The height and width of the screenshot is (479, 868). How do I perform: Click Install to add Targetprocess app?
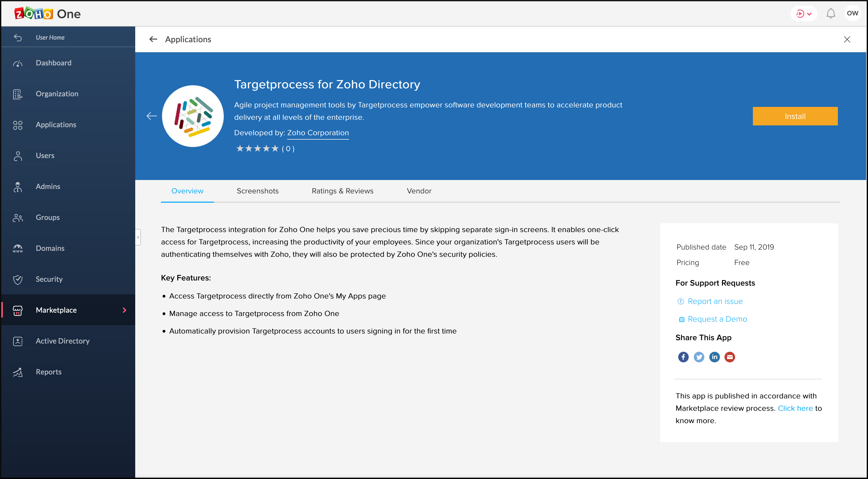pyautogui.click(x=794, y=116)
